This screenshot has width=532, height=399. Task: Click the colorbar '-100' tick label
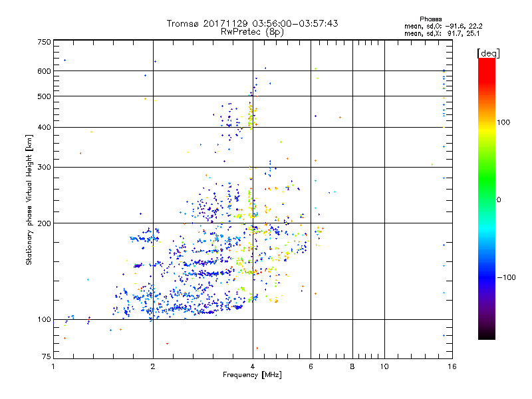(x=506, y=277)
